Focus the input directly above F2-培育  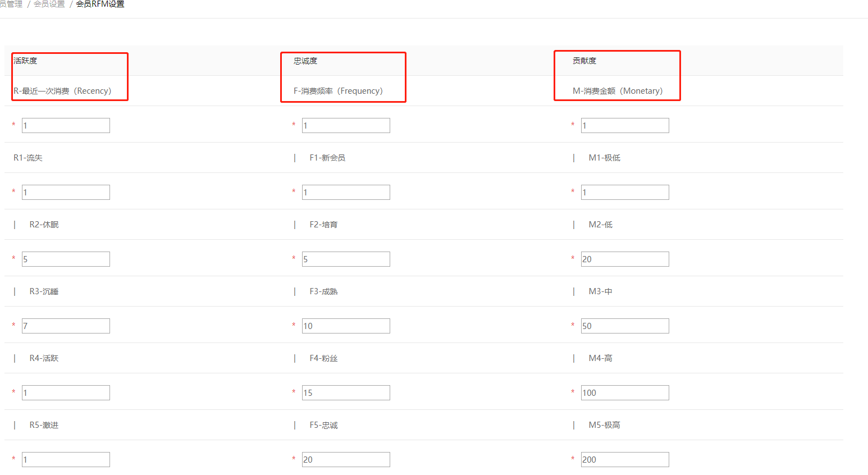point(346,192)
